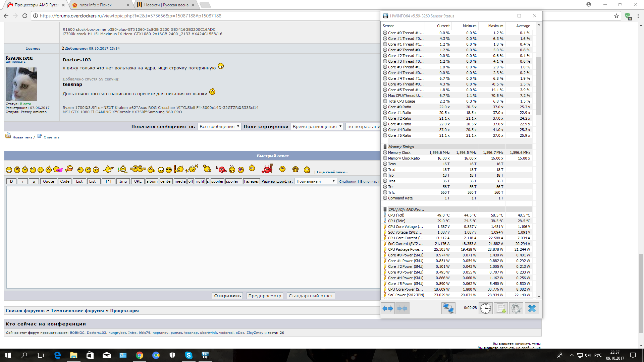Viewport: 644px width, 362px height.
Task: Open 'Еще смайлики...' link
Action: 332,172
